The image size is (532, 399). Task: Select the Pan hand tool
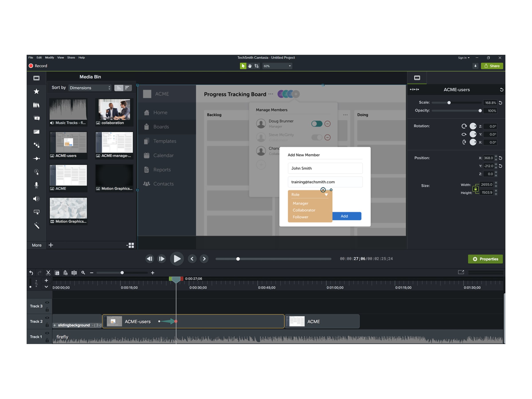click(x=250, y=66)
